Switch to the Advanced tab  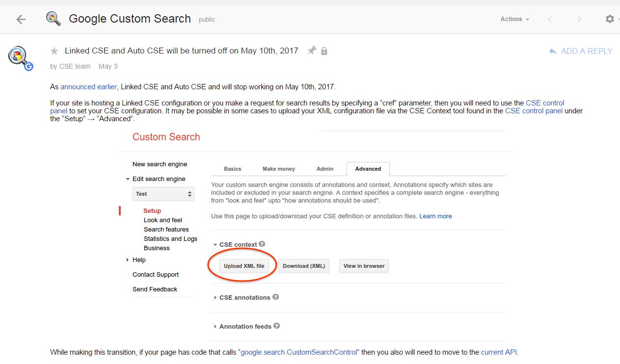tap(368, 169)
